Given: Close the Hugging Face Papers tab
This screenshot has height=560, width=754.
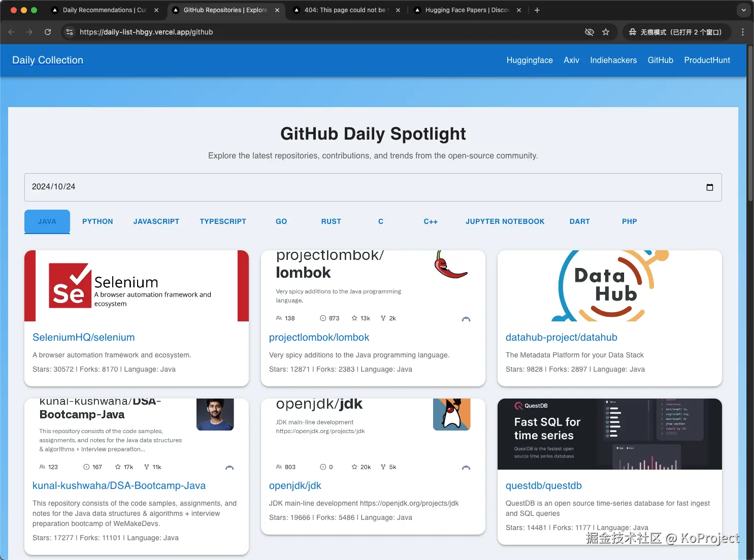Looking at the screenshot, I should tap(519, 10).
